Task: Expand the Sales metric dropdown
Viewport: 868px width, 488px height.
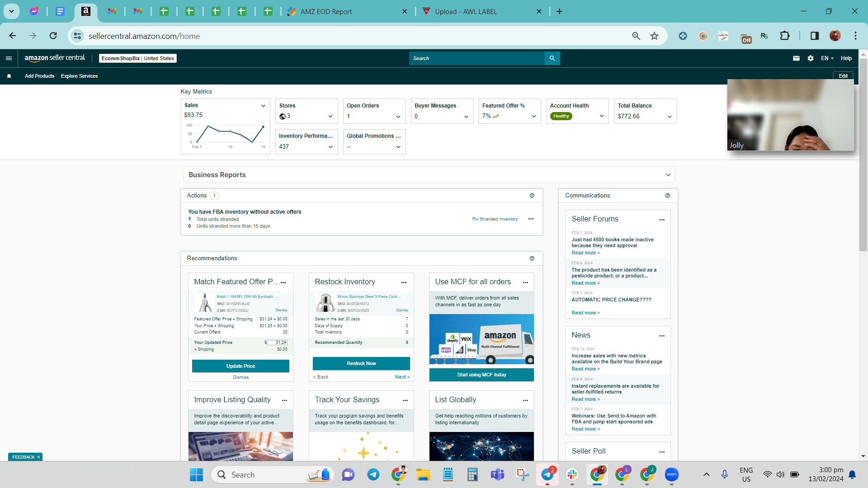Action: (263, 106)
